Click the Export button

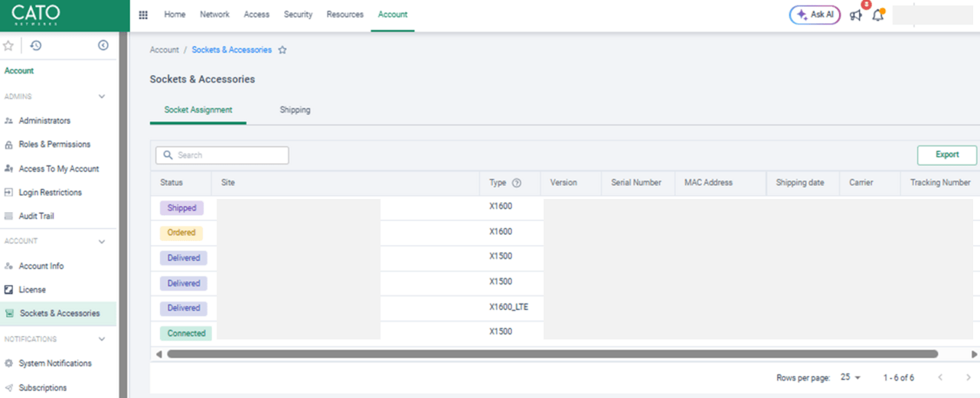tap(946, 155)
